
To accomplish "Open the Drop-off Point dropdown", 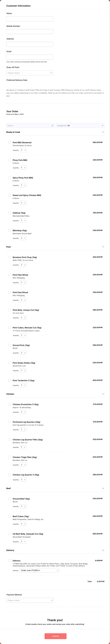I will [30, 73].
